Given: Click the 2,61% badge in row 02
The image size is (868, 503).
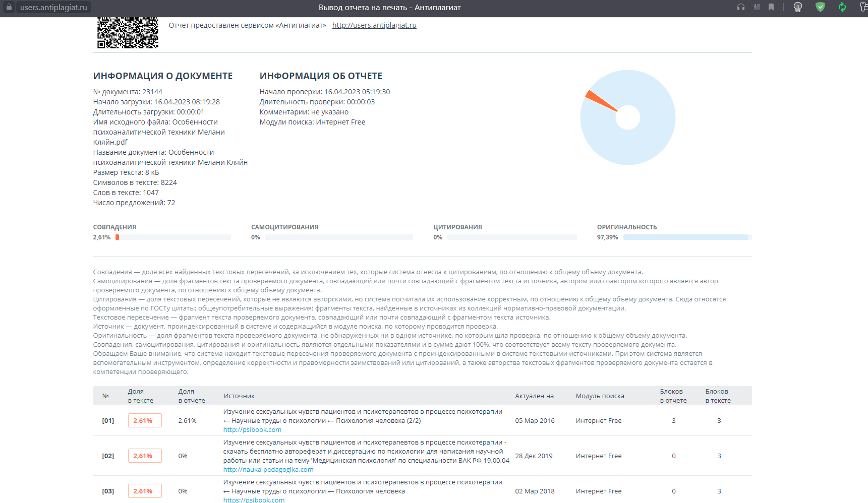Looking at the screenshot, I should click(x=145, y=456).
